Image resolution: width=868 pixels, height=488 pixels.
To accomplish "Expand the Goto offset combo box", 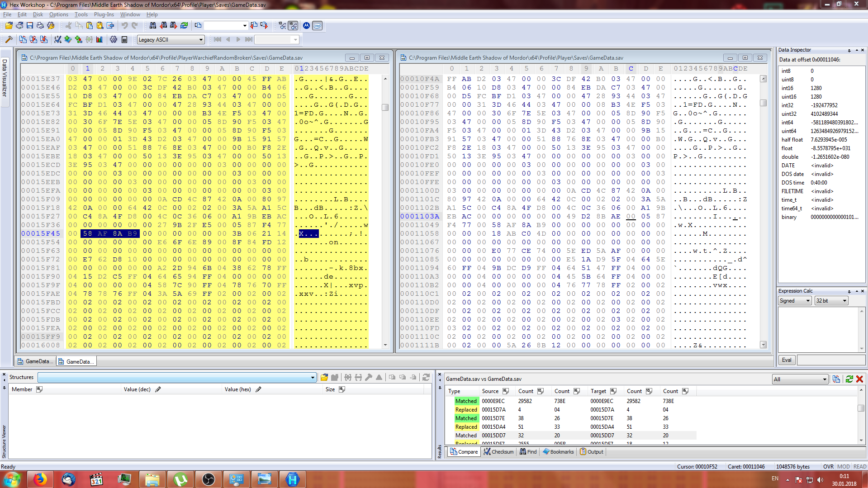I will 245,26.
